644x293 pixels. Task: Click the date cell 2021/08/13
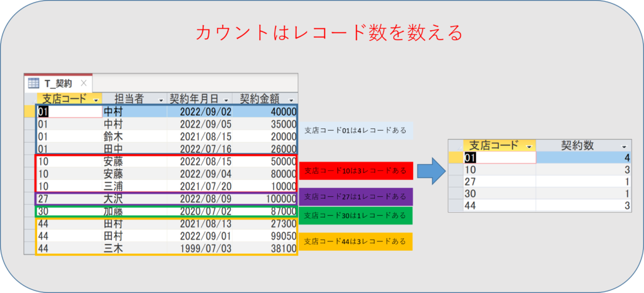pyautogui.click(x=199, y=224)
